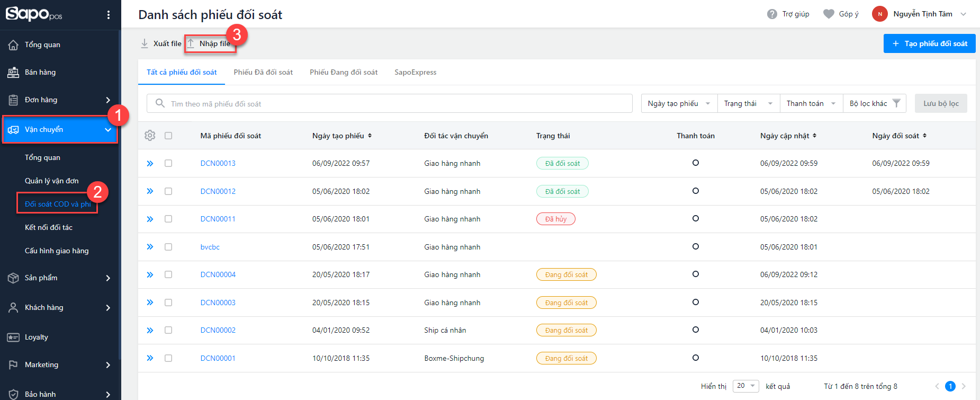The width and height of the screenshot is (980, 400).
Task: Click the Tổng quan home icon
Action: point(13,45)
